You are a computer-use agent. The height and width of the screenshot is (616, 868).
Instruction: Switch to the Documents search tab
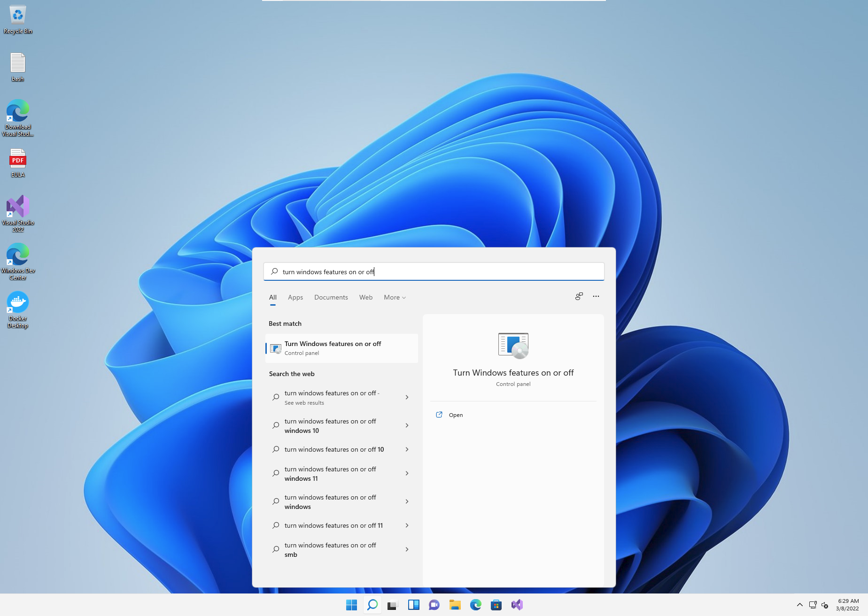pos(331,297)
